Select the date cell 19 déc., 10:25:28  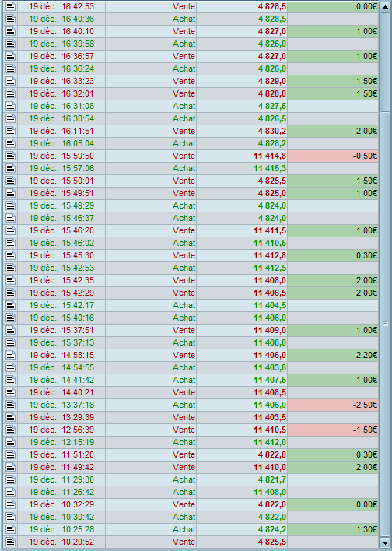(x=61, y=529)
